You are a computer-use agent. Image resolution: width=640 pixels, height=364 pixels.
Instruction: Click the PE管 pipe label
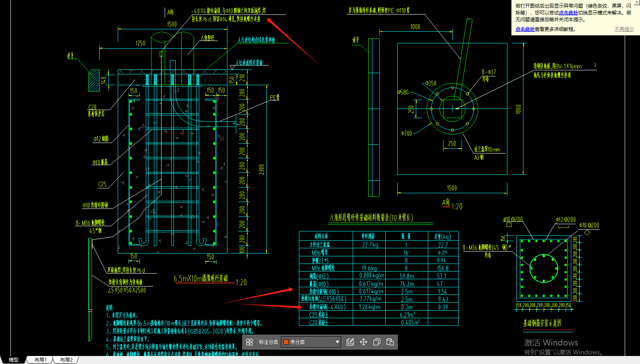click(274, 98)
